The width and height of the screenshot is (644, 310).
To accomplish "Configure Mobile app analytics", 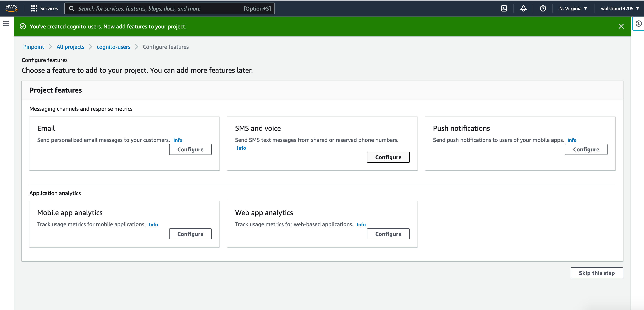I will click(190, 234).
